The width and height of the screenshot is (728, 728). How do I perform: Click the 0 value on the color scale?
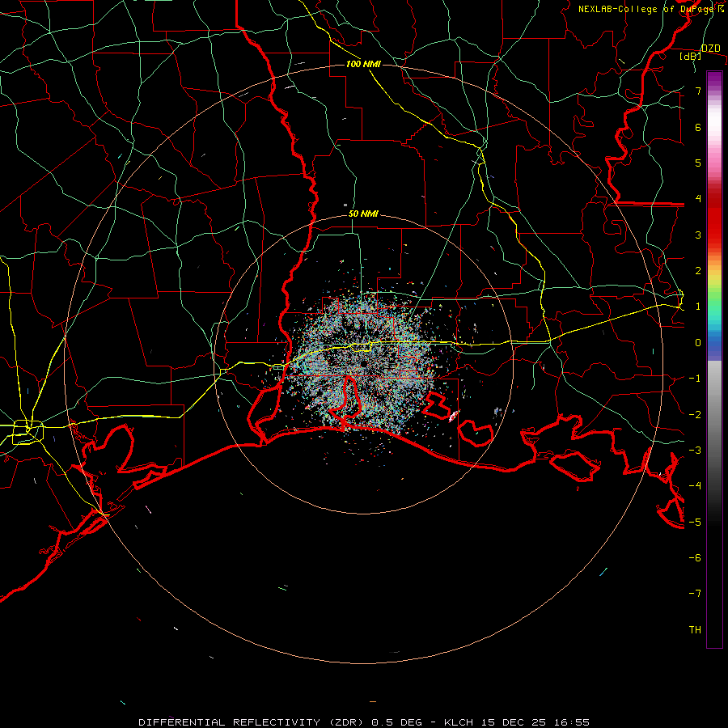[698, 343]
